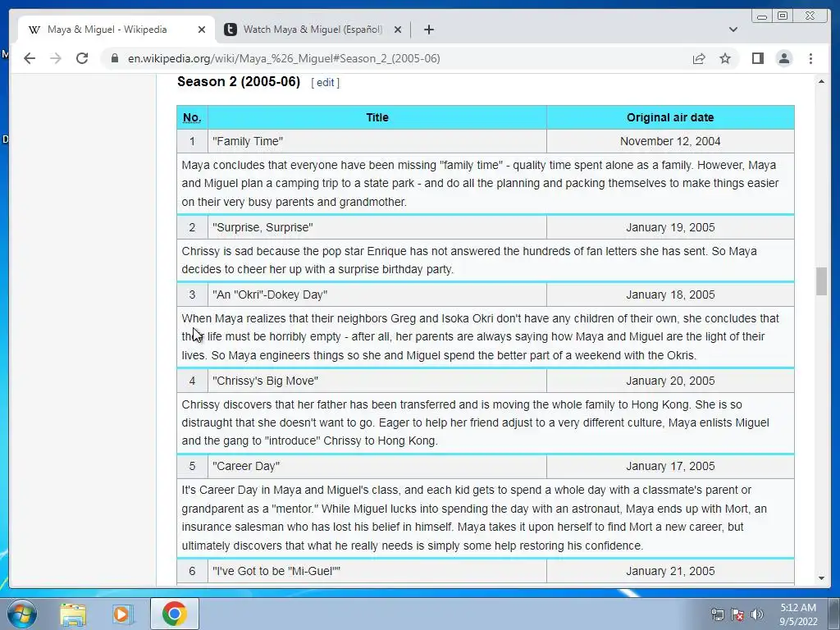Open the taskbar clock showing 5:12 AM
The width and height of the screenshot is (840, 630).
(798, 614)
